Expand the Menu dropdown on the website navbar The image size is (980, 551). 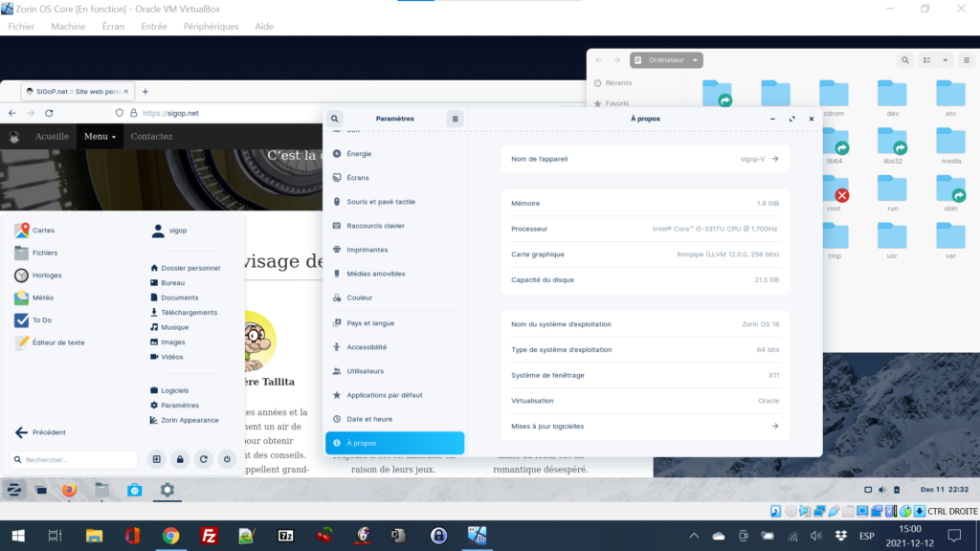[x=100, y=137]
